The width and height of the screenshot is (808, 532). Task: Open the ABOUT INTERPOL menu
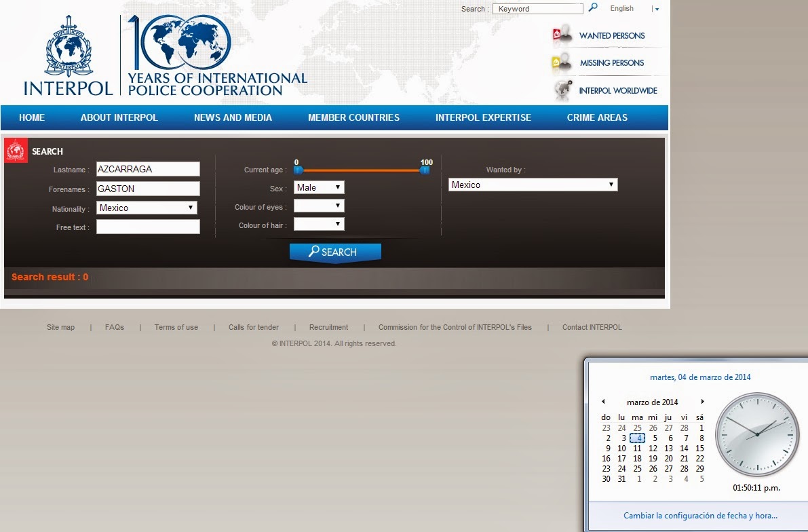coord(119,117)
